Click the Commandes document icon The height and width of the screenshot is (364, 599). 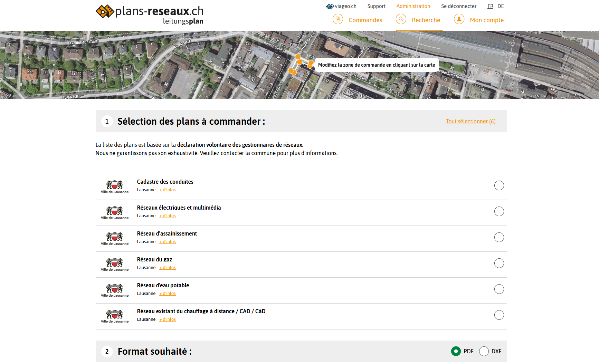[x=337, y=19]
